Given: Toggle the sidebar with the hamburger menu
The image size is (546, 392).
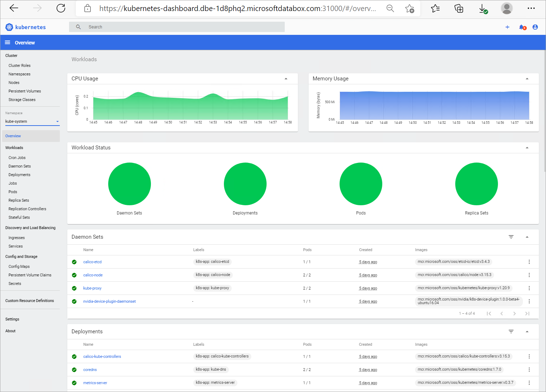Looking at the screenshot, I should [x=7, y=42].
